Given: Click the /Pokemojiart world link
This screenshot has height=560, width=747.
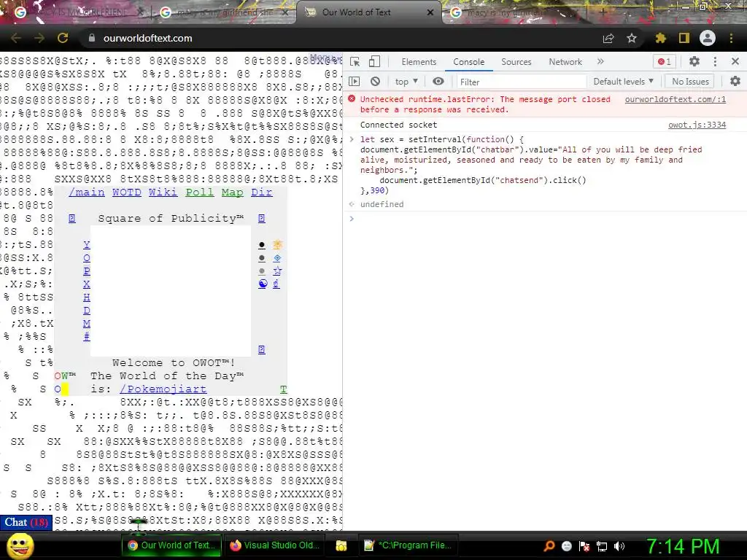Looking at the screenshot, I should pyautogui.click(x=163, y=389).
